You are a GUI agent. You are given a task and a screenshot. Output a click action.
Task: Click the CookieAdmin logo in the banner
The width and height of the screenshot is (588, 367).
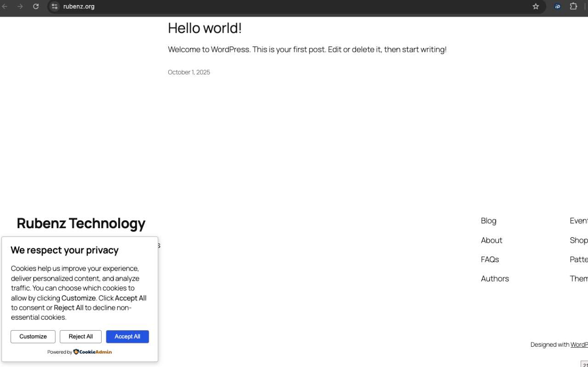click(x=92, y=352)
